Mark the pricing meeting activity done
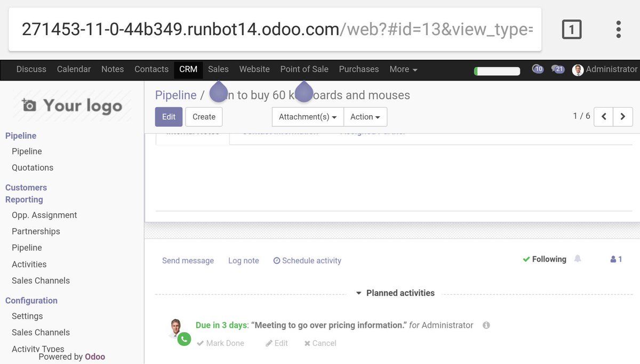 point(220,343)
